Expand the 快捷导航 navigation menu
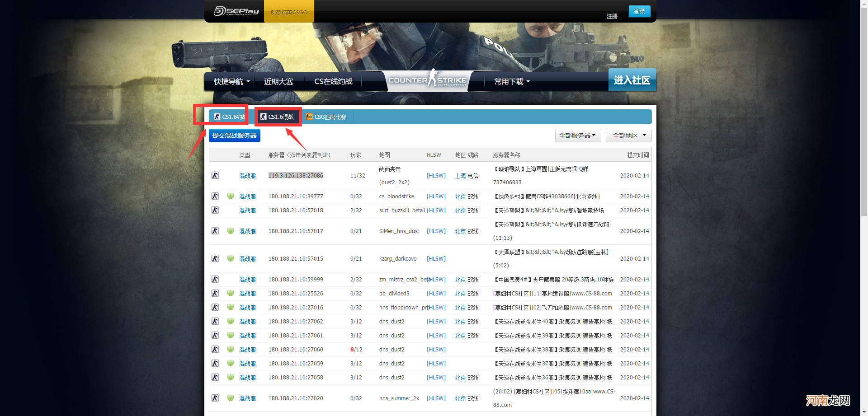This screenshot has width=868, height=416. pos(232,82)
